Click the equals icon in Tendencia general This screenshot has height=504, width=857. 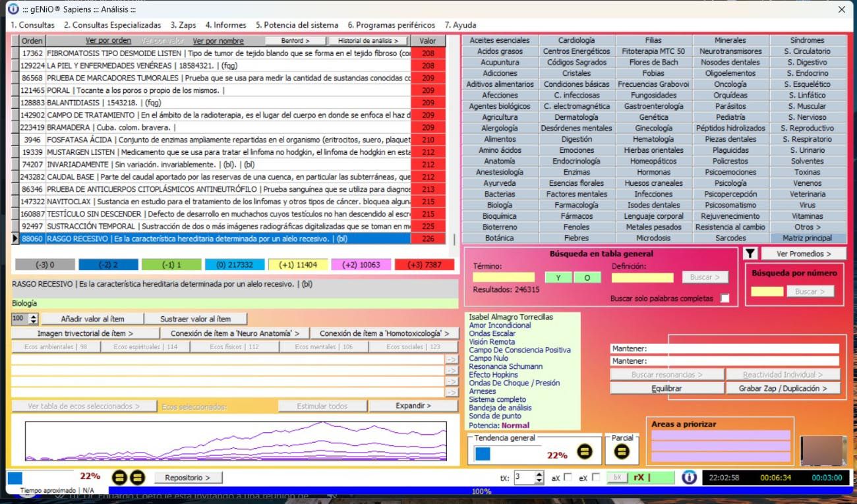coord(585,453)
